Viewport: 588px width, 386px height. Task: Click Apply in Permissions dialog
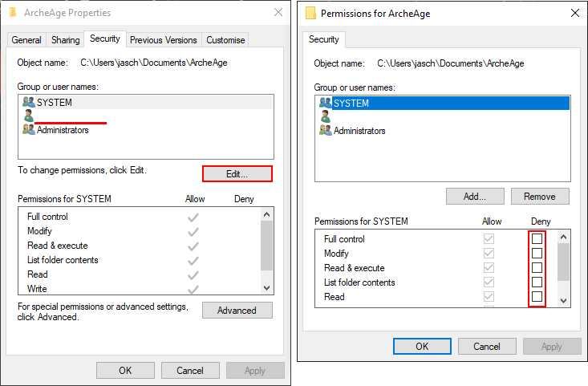tap(552, 346)
